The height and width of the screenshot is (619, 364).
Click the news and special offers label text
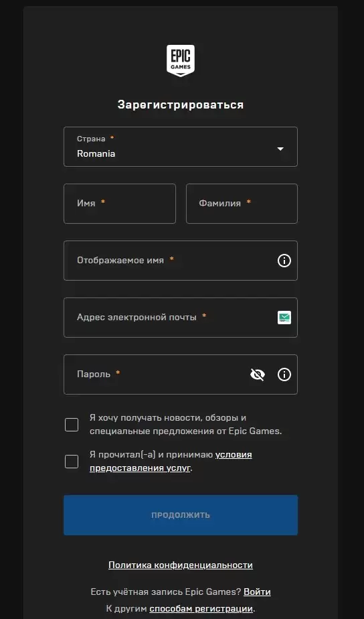186,424
